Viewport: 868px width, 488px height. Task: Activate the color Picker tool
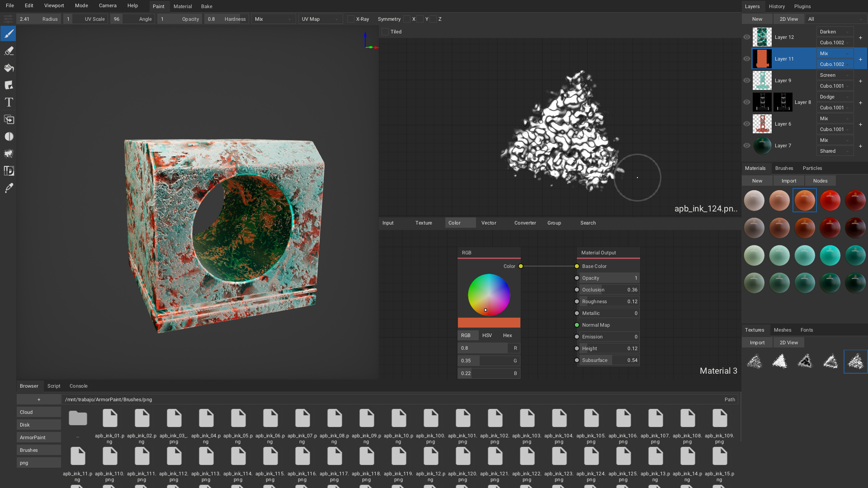pyautogui.click(x=8, y=188)
